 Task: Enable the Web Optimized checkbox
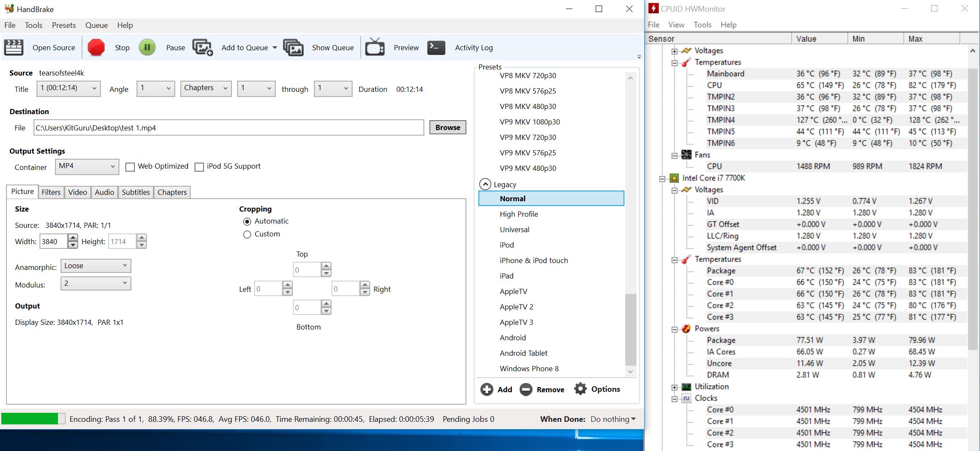(130, 167)
